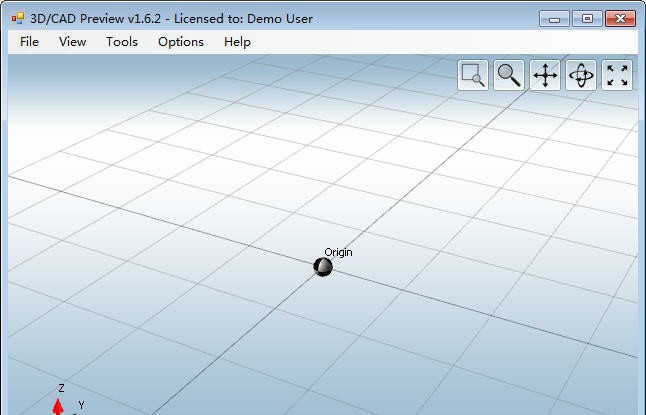646x415 pixels.
Task: Click the Zoom Extents fit-to-view icon
Action: pyautogui.click(x=617, y=75)
